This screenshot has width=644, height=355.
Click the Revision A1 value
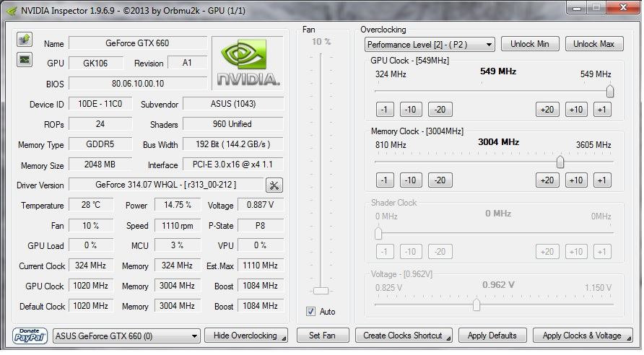pos(187,63)
